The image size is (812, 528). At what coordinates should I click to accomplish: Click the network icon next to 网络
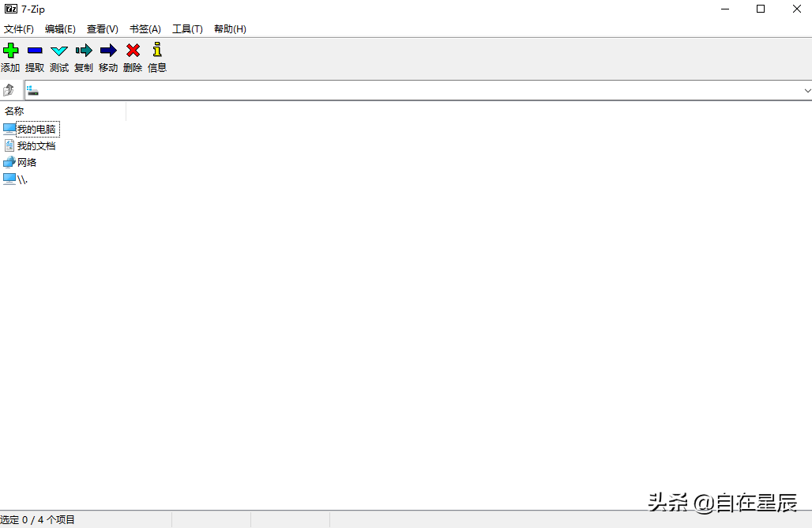pos(9,162)
